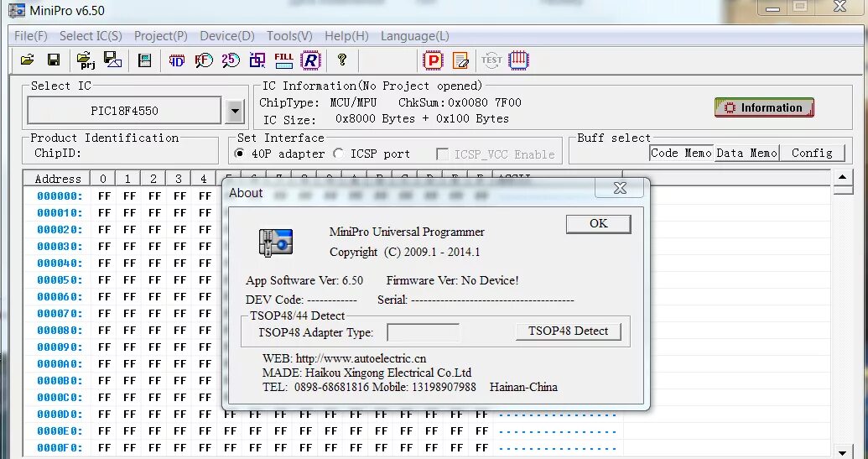The width and height of the screenshot is (868, 459).
Task: Click the teal buffer/calculator toolbar icon
Action: (x=144, y=60)
